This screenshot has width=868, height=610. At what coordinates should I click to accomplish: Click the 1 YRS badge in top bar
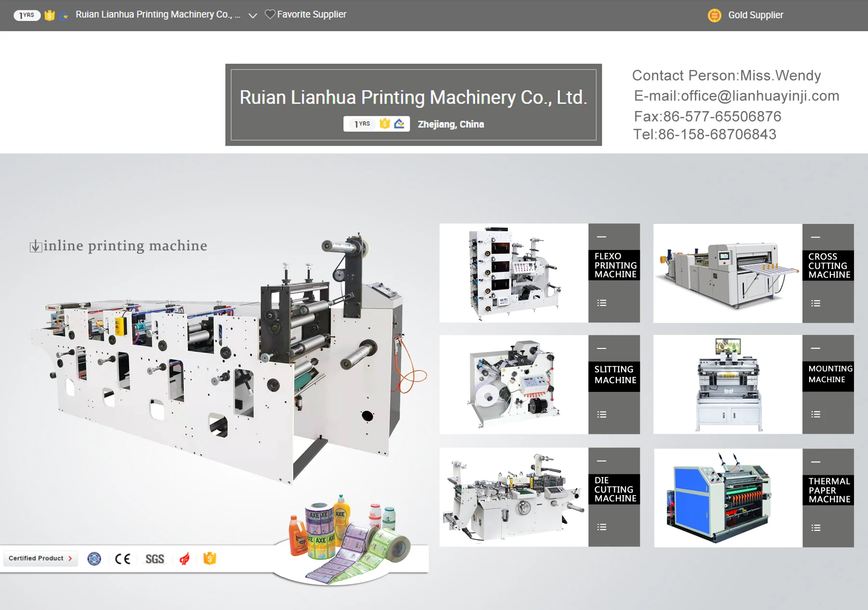(x=27, y=15)
